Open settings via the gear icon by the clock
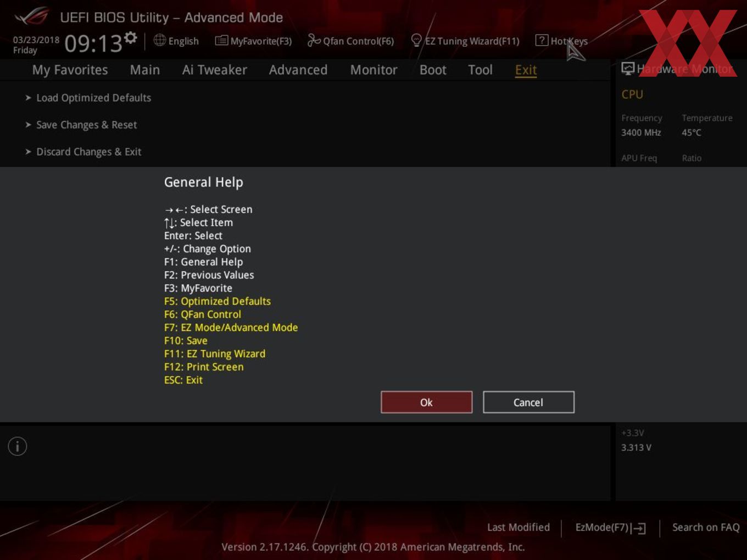This screenshot has width=747, height=560. (130, 37)
